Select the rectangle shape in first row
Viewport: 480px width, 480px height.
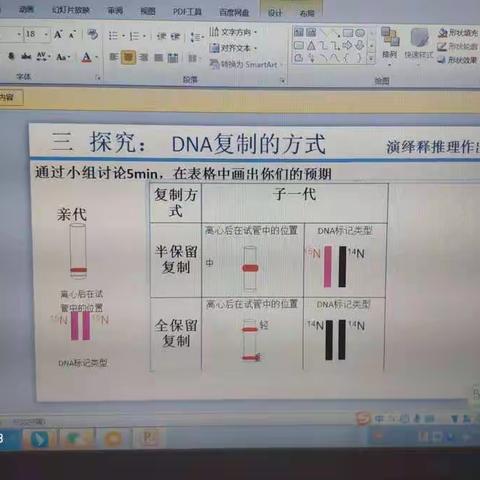pyautogui.click(x=348, y=33)
